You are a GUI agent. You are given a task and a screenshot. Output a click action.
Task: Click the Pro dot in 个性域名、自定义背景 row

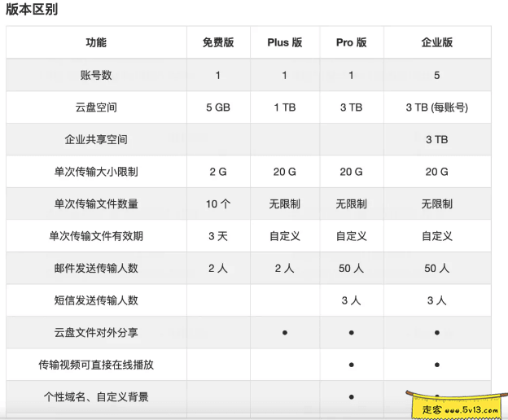(x=351, y=397)
